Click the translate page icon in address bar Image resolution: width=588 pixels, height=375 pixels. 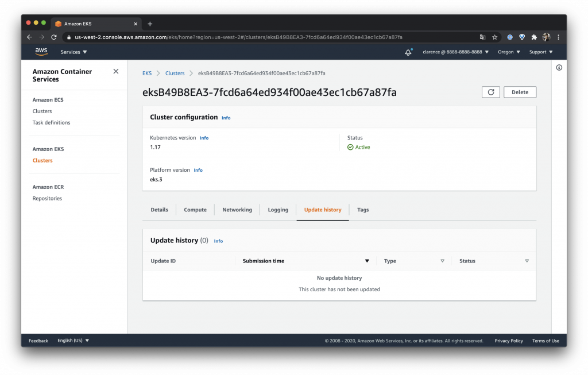point(482,37)
